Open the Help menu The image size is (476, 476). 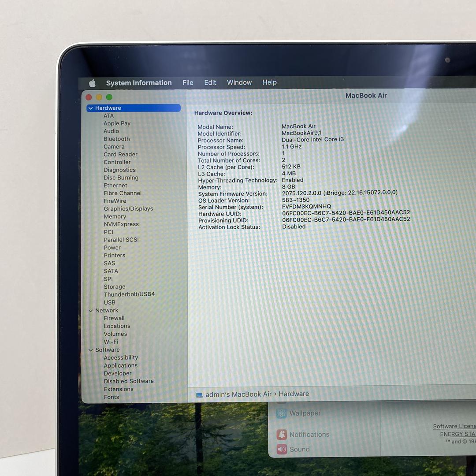[x=270, y=82]
